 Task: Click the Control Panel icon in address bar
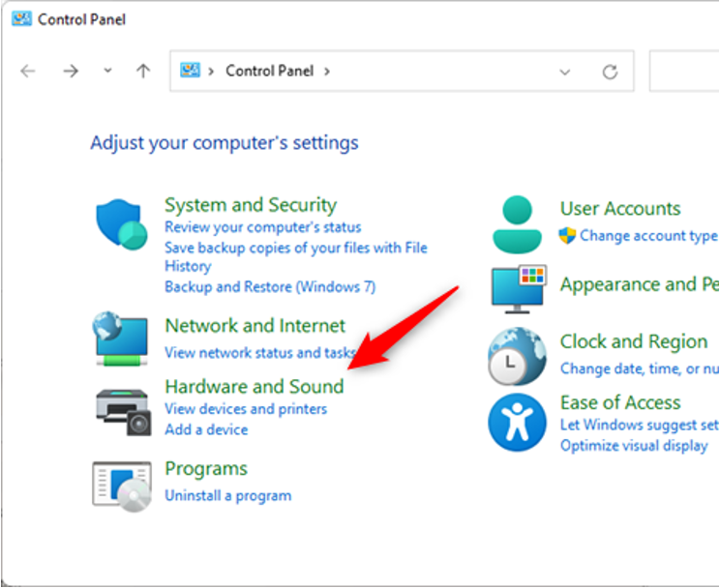(190, 71)
